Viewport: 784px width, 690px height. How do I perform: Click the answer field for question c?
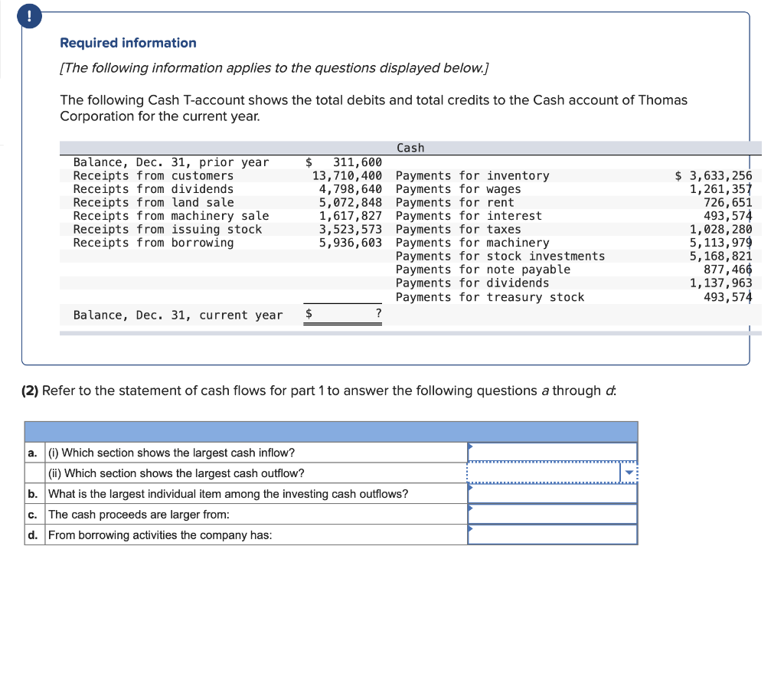pos(554,514)
